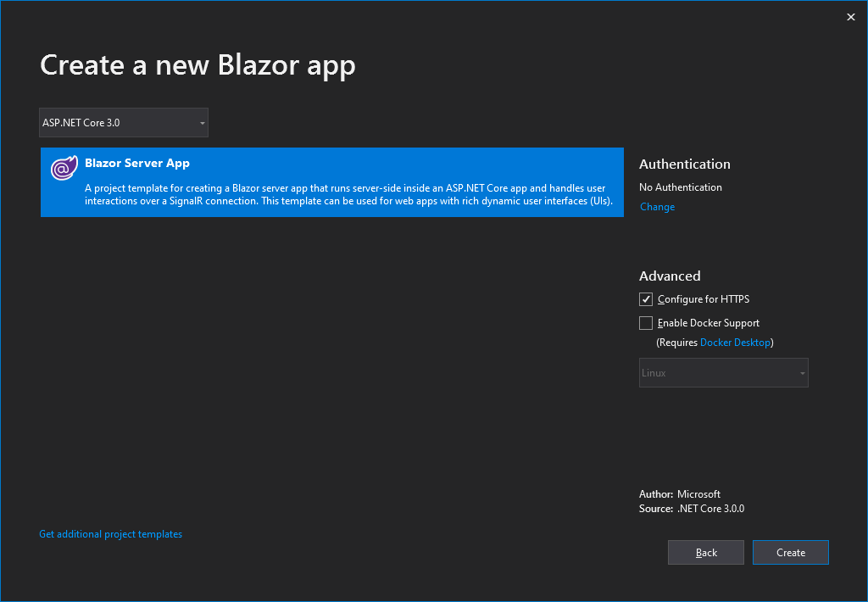The width and height of the screenshot is (868, 602).
Task: Close the dialog with the X button
Action: click(x=851, y=17)
